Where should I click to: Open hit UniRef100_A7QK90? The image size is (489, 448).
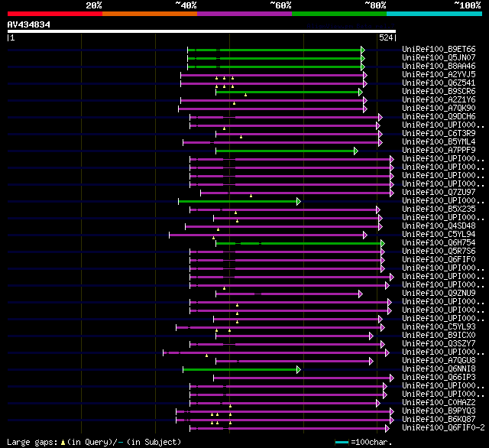pos(439,108)
